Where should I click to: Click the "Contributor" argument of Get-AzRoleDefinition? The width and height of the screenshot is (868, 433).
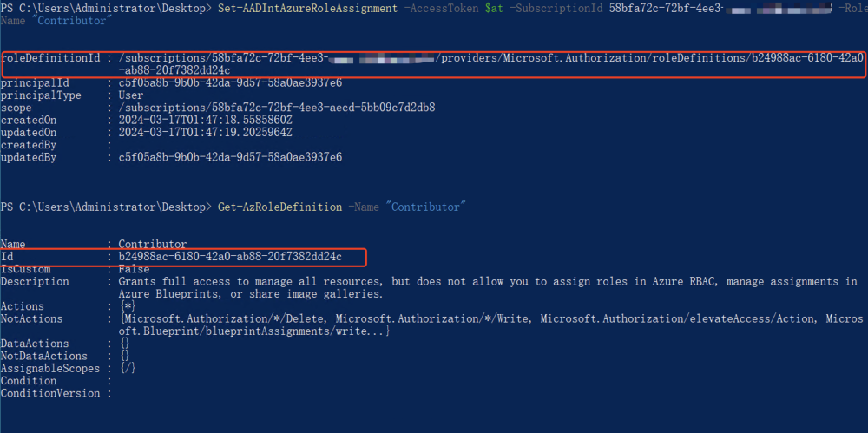425,207
